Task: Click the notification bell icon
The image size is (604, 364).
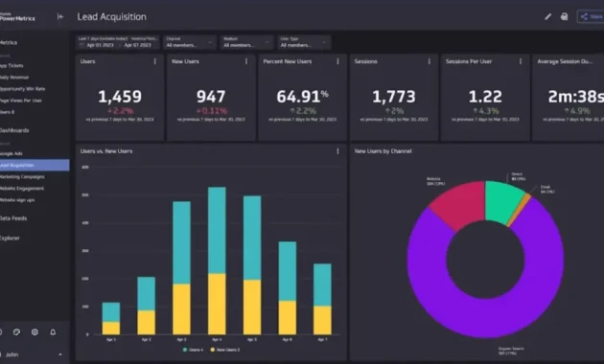Action: 53,332
